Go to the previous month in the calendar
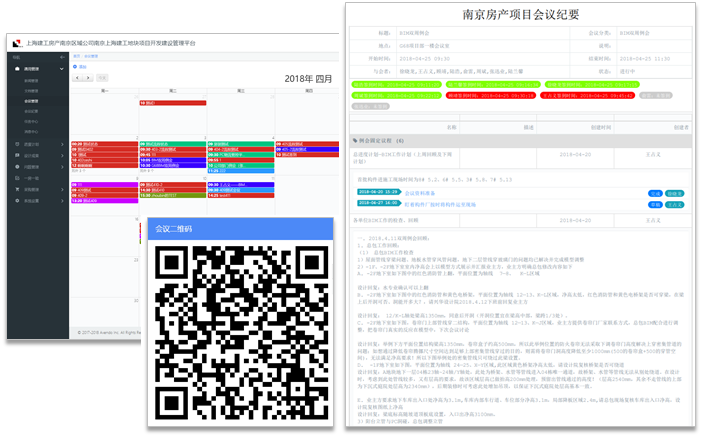Viewport: 702px width, 437px height. coord(77,78)
